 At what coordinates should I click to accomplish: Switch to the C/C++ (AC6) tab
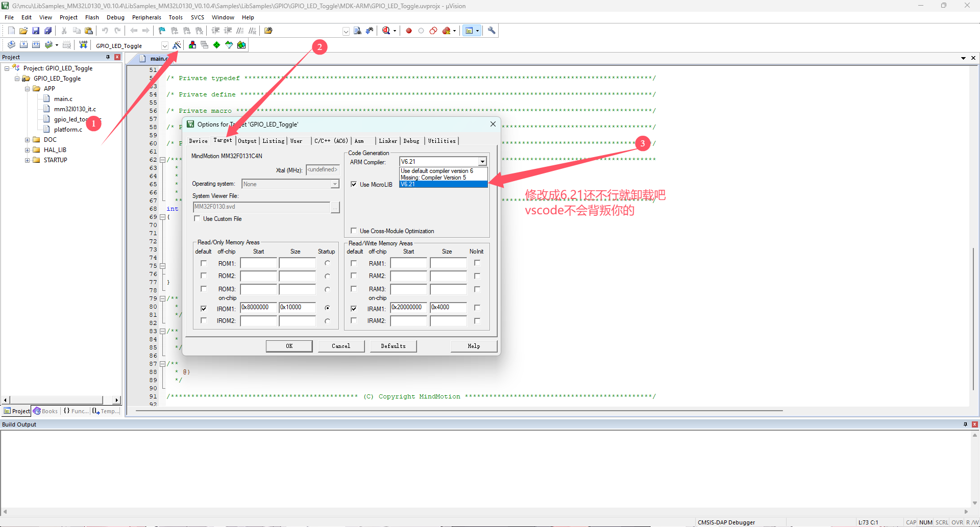[x=331, y=141]
